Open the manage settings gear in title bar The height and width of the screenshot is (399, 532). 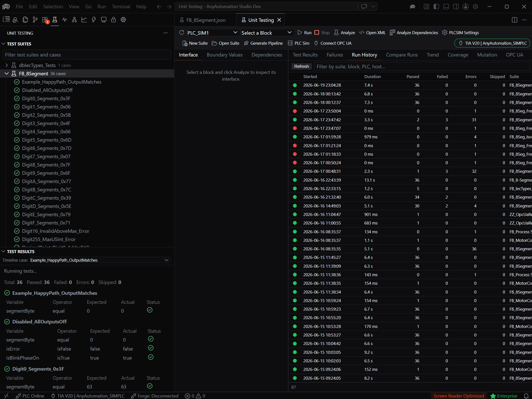476,7
